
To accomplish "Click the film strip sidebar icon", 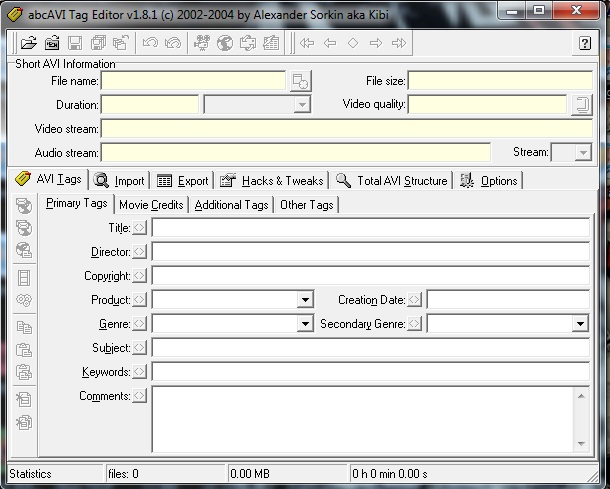I will 24,278.
